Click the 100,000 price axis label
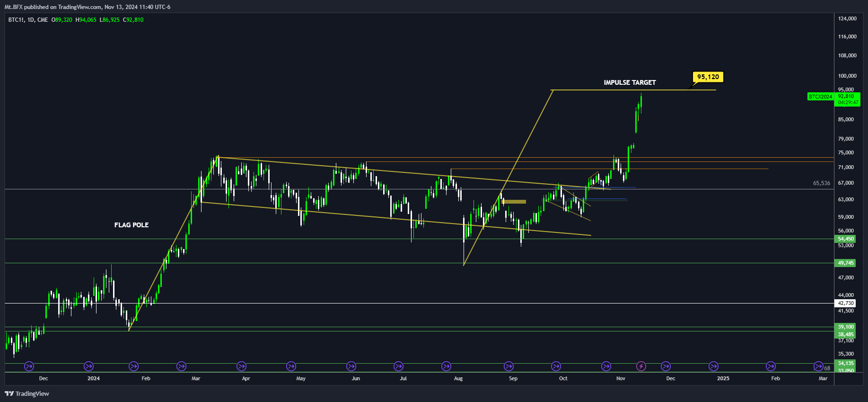Image resolution: width=868 pixels, height=402 pixels. [847, 76]
